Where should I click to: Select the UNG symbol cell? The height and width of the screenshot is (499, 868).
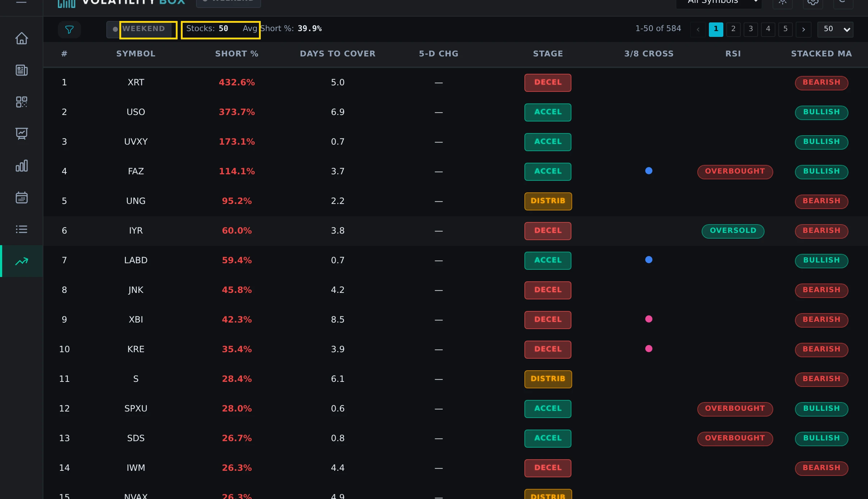pos(136,201)
